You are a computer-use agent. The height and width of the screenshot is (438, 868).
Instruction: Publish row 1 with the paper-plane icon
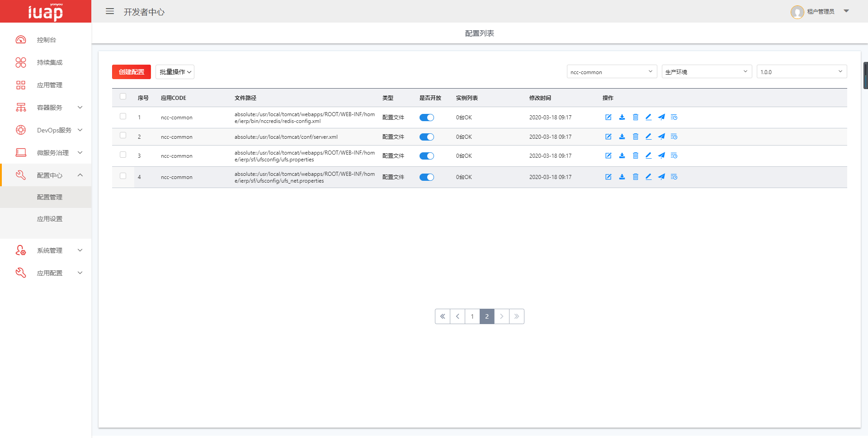661,117
